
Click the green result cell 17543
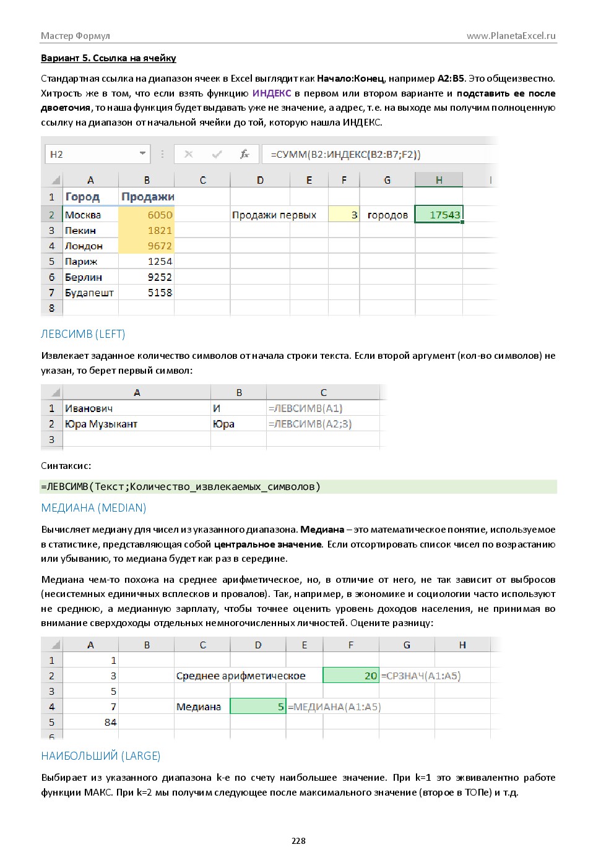click(439, 215)
